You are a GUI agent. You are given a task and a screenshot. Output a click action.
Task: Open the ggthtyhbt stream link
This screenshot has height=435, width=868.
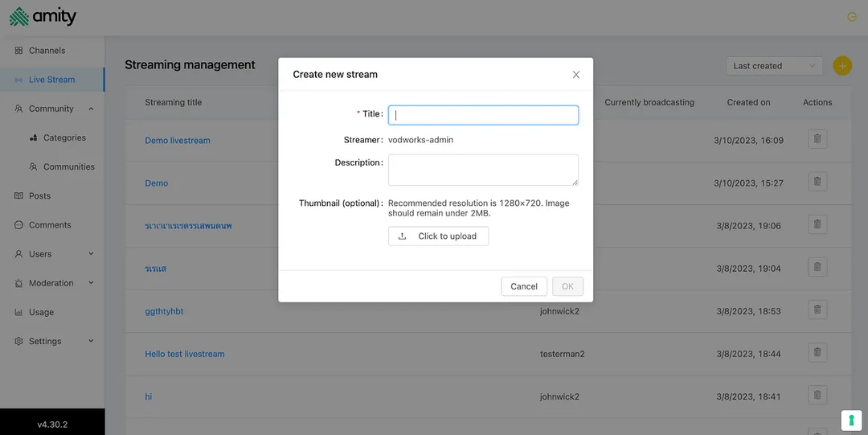pos(164,311)
